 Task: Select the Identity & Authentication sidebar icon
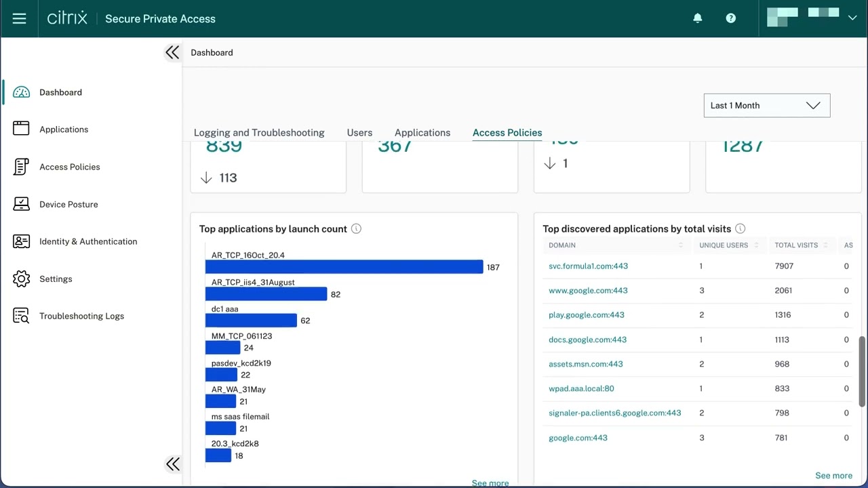point(20,241)
